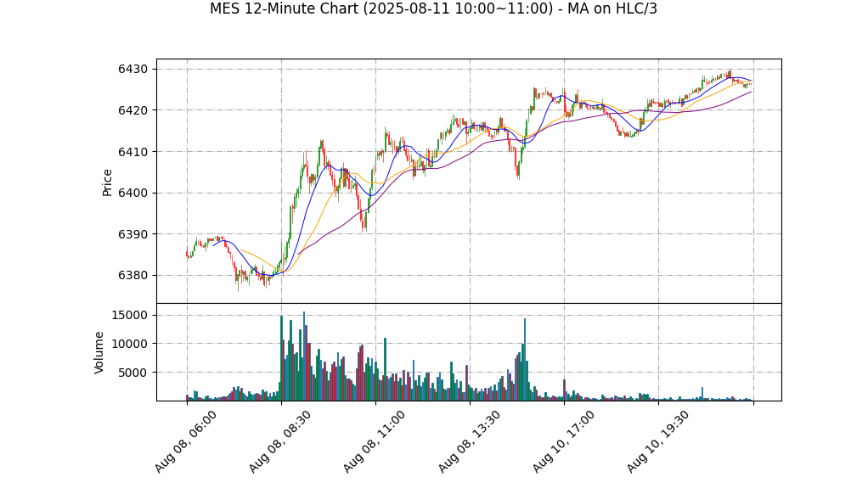This screenshot has width=868, height=488.
Task: Click the Price y-axis title
Action: [107, 182]
